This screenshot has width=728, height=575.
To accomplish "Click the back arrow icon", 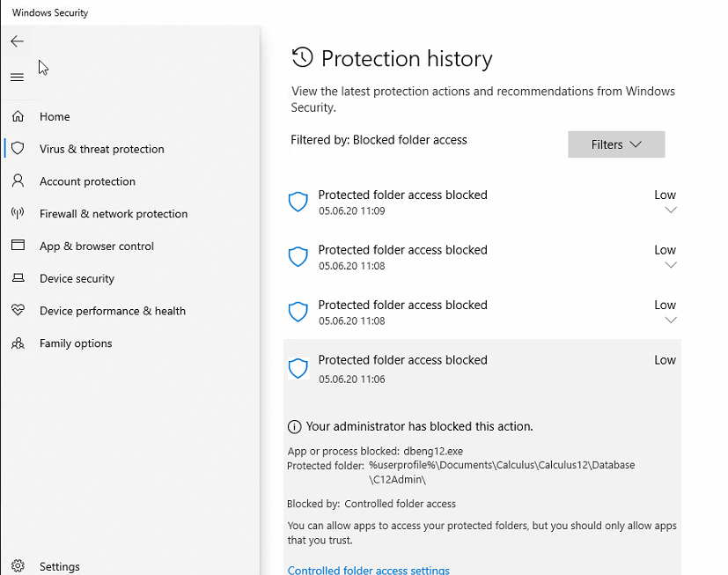I will click(17, 41).
